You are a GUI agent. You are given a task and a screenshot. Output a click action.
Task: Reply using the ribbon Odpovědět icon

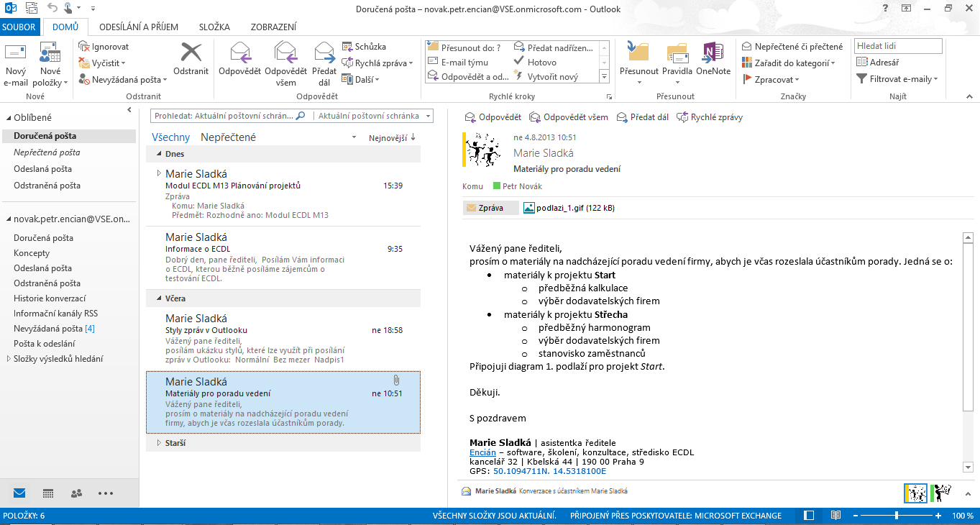click(x=239, y=59)
